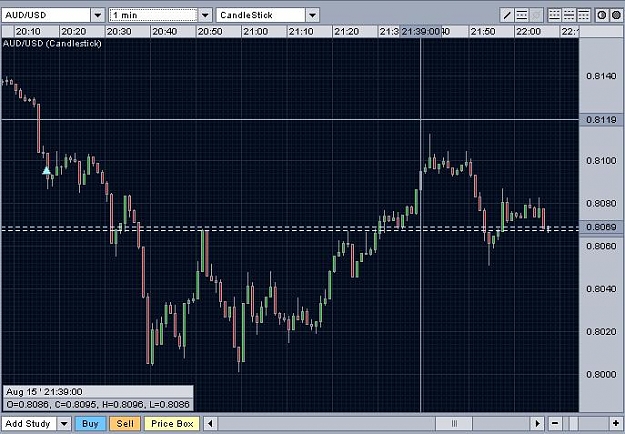
Task: Click the 20:10 time axis label
Action: [28, 31]
